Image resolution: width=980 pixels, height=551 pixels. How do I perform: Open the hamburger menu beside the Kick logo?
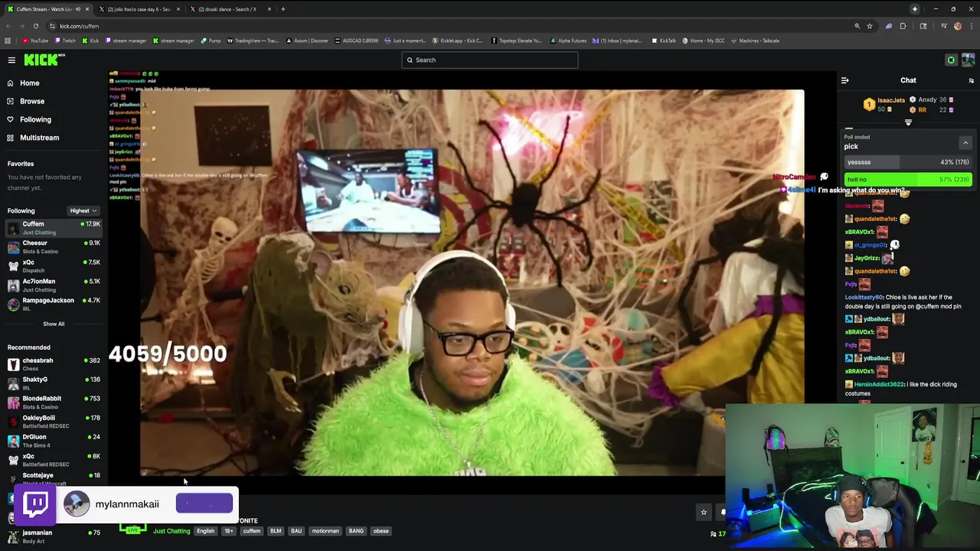tap(11, 60)
